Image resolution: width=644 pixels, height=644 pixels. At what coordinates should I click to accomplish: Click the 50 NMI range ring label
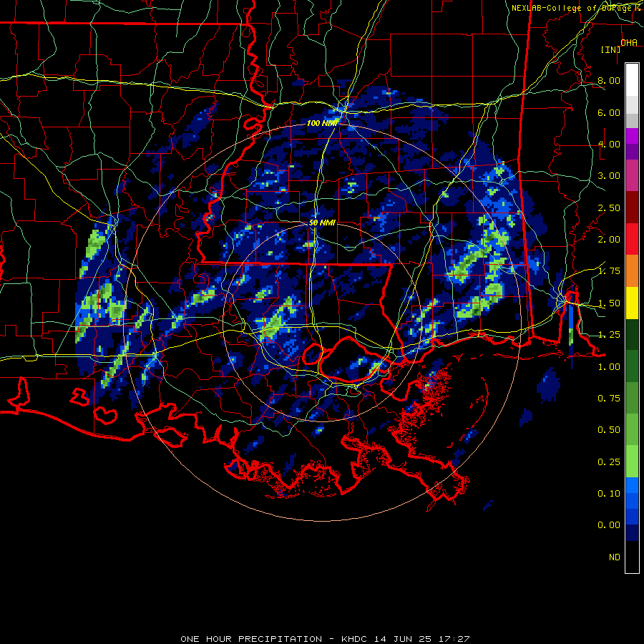322,223
